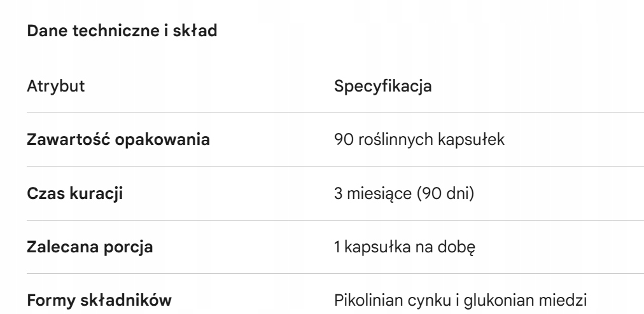The width and height of the screenshot is (644, 314).
Task: Select the 'Czas kuracji' row label
Action: (x=74, y=193)
